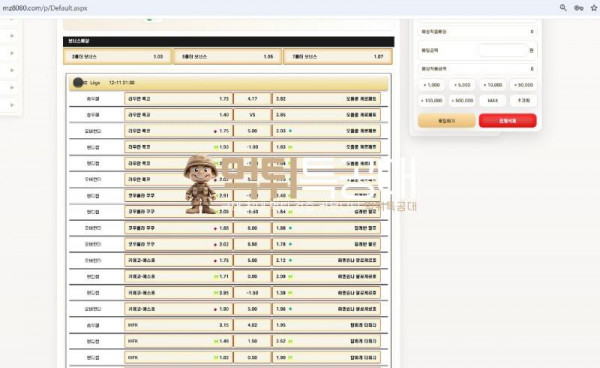Viewport: 600px width, 368px height.
Task: Click the black bonus odds section header
Action: (x=228, y=41)
